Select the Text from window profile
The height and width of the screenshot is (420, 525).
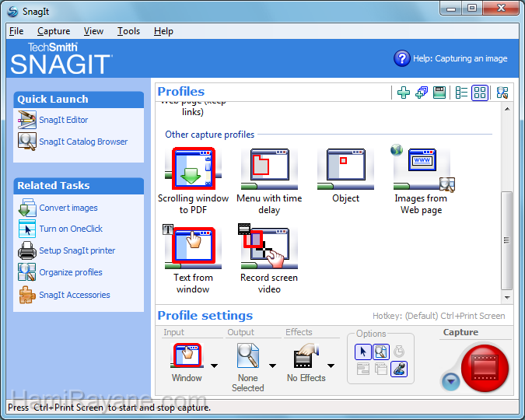[x=193, y=259]
